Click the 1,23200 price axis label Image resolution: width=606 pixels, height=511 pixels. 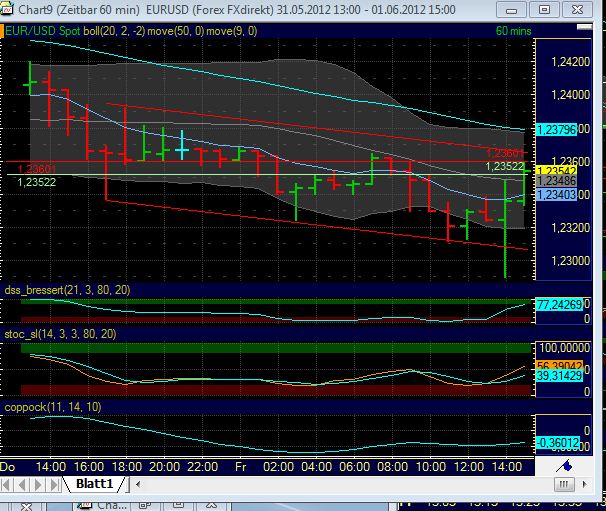point(570,228)
